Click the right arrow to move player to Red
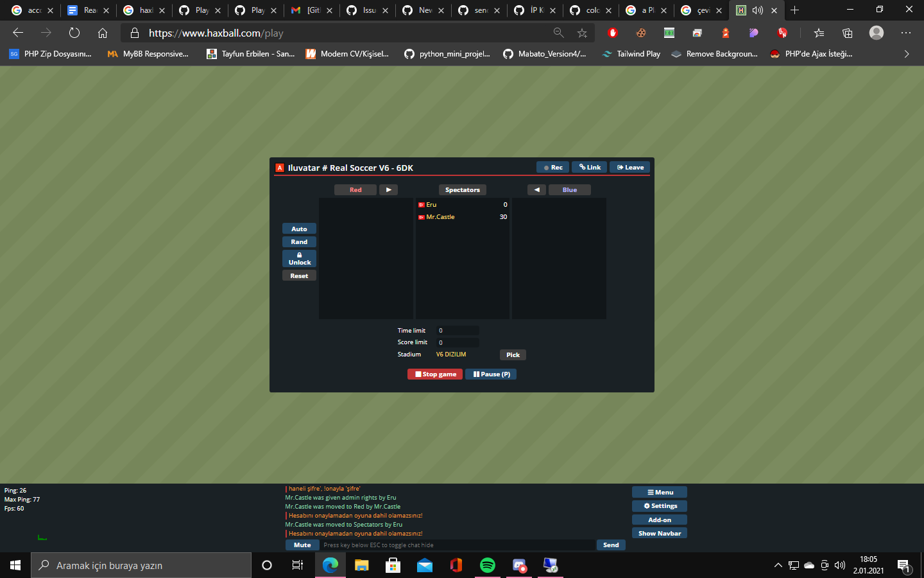Image resolution: width=924 pixels, height=578 pixels. 388,189
